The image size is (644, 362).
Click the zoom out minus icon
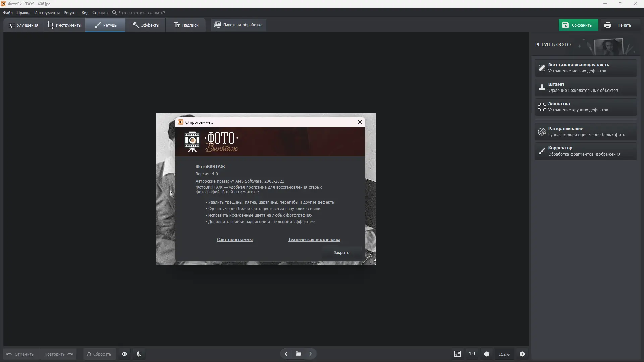pos(487,354)
